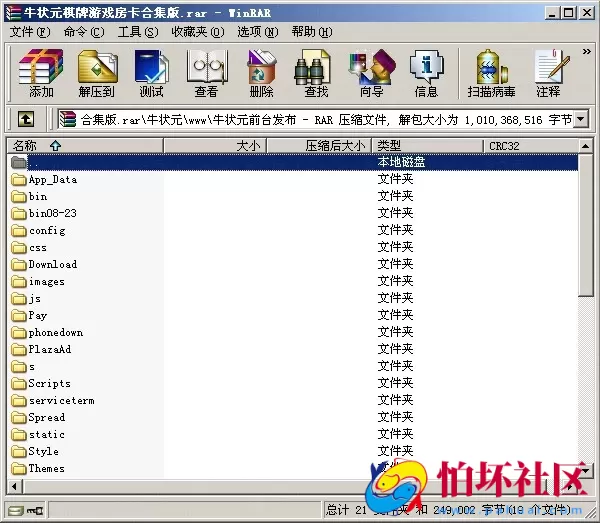Click the key password icon in the status bar
The width and height of the screenshot is (600, 523).
(35, 510)
